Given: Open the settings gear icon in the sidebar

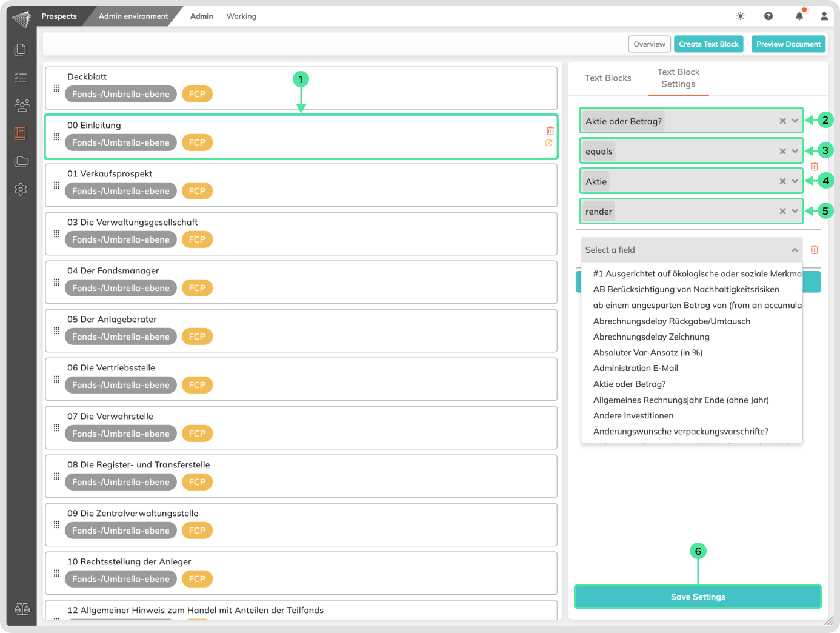Looking at the screenshot, I should click(x=21, y=189).
